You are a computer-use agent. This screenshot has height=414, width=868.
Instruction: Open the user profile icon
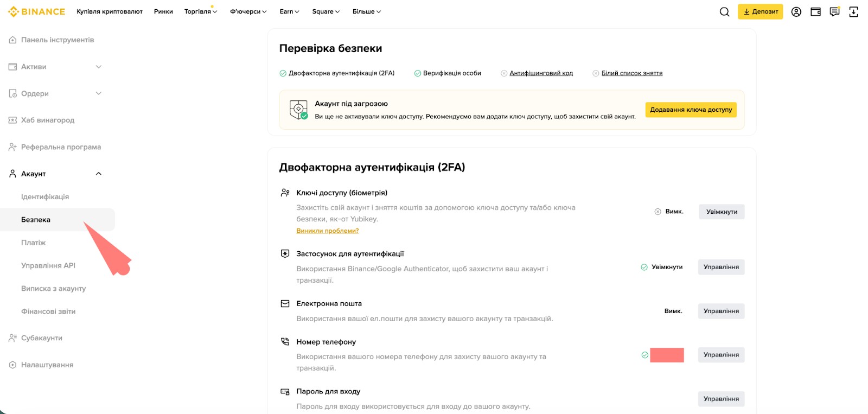[x=796, y=12]
